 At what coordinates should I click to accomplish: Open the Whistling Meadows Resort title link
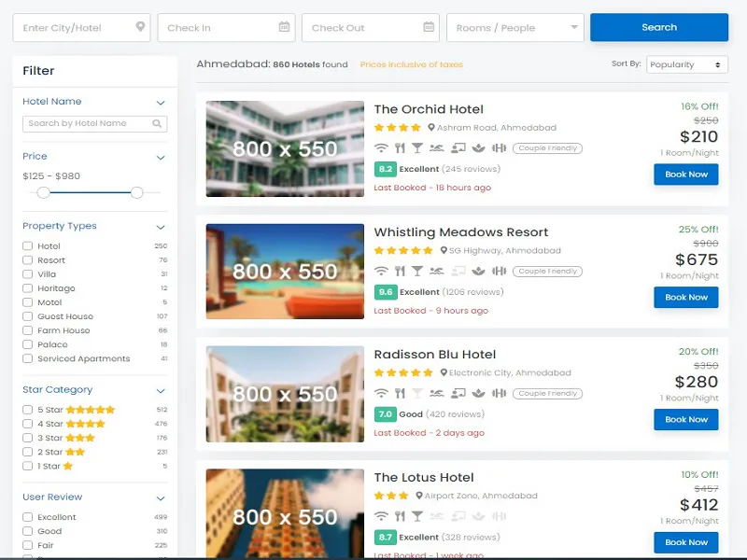click(460, 232)
